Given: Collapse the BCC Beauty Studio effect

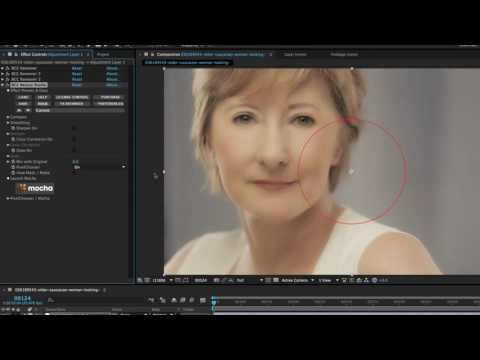Looking at the screenshot, I should [x=2, y=85].
